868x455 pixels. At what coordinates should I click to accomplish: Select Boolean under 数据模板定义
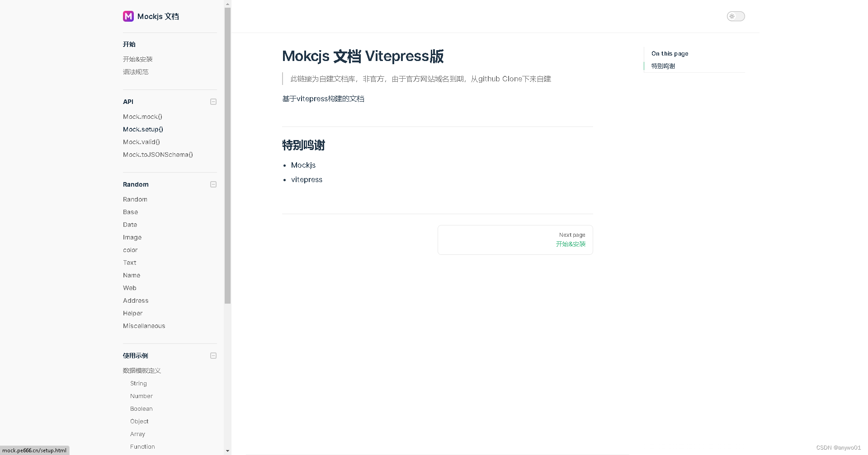click(141, 408)
